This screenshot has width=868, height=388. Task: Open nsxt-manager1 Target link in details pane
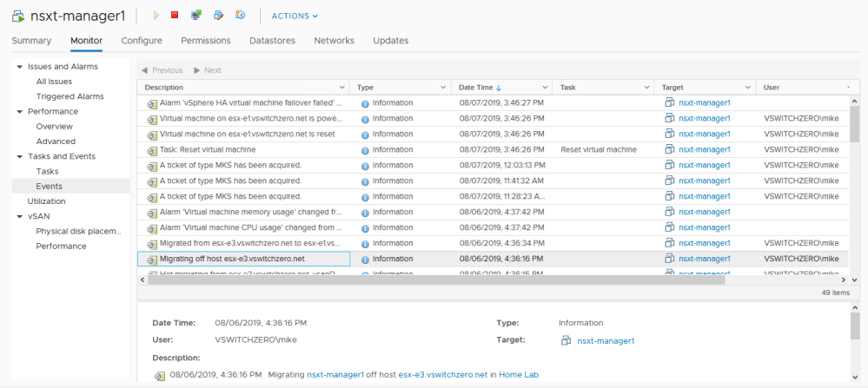[x=606, y=341]
